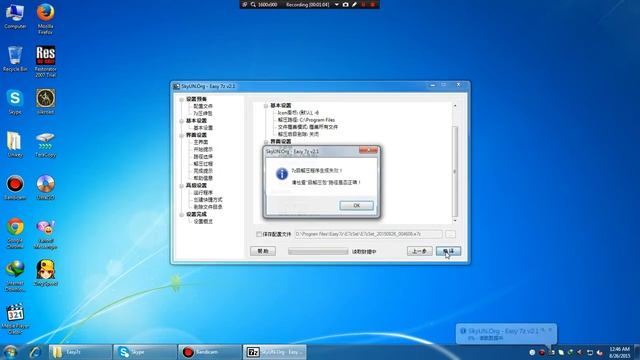Collapse the 设置完成 tree node
Screen dimensions: 640x360
pos(181,214)
